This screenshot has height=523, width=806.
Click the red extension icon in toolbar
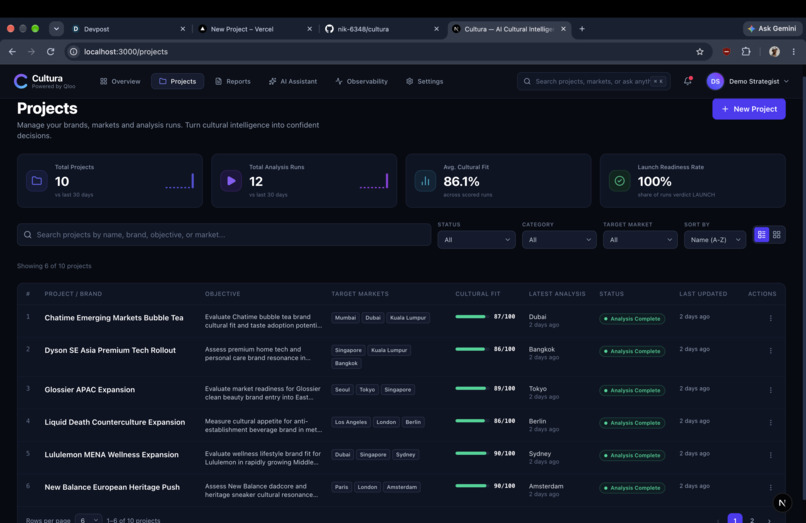(726, 51)
